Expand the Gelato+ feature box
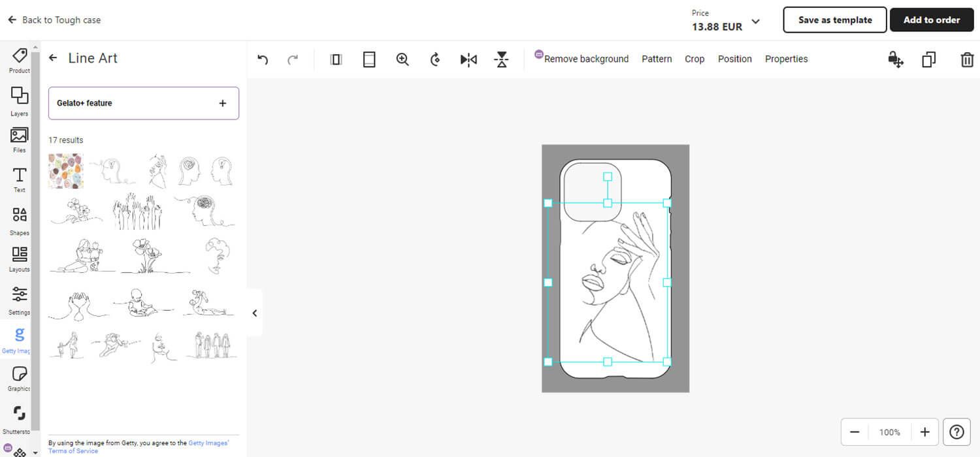Image resolution: width=980 pixels, height=457 pixels. [144, 103]
